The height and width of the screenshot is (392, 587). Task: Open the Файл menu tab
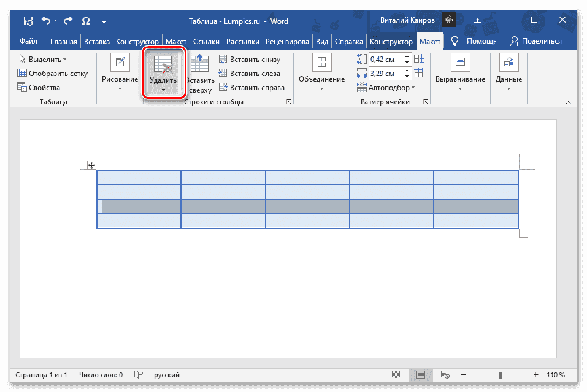tap(28, 42)
